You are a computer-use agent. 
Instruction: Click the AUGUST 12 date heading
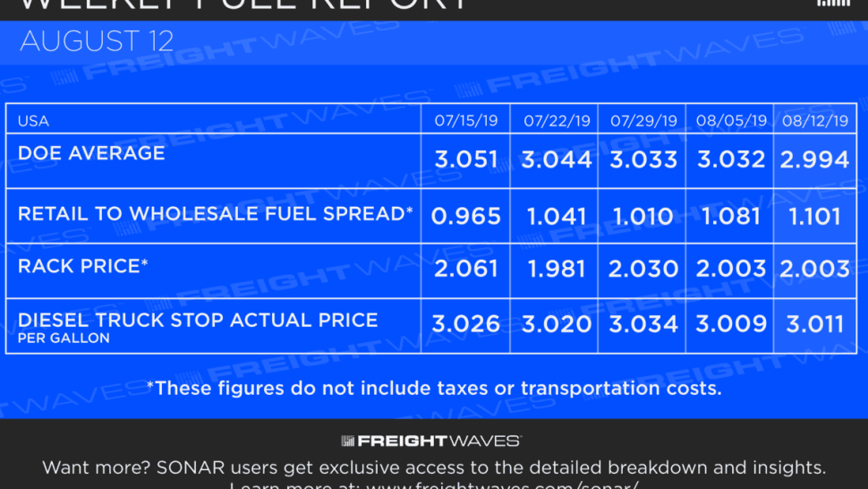[x=97, y=41]
